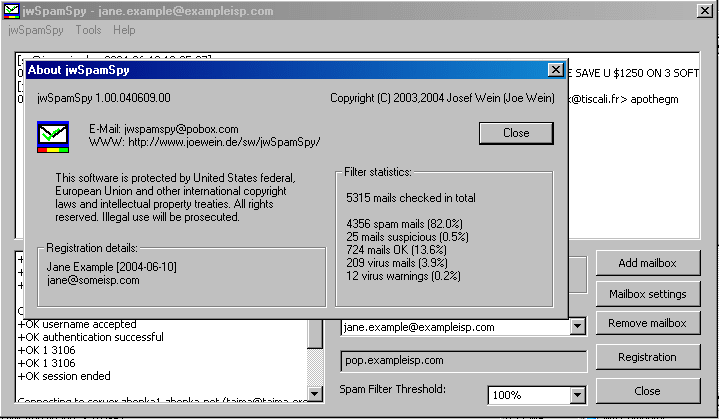
Task: Click the log scrollbar down arrow
Action: (315, 393)
